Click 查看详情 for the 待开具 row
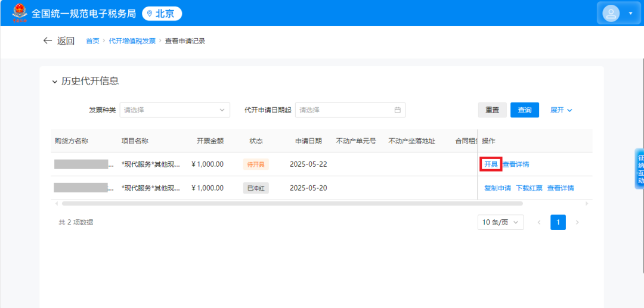Screen dimensions: 644x308 pyautogui.click(x=516, y=164)
